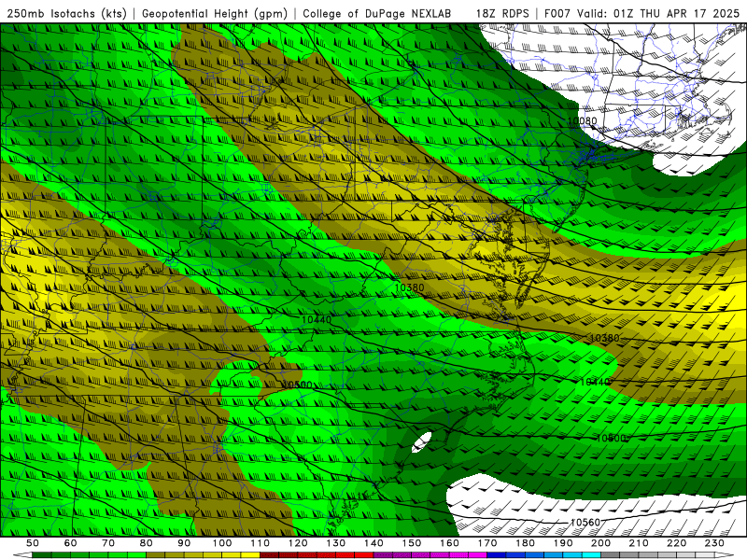Click the 100 value on the color scale

coord(222,543)
